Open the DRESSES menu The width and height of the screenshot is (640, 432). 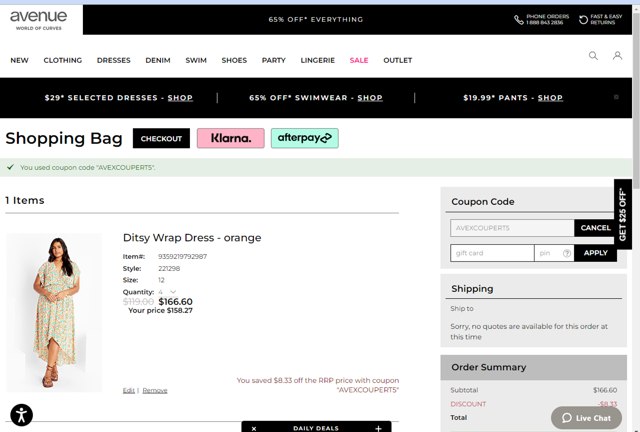pos(113,60)
